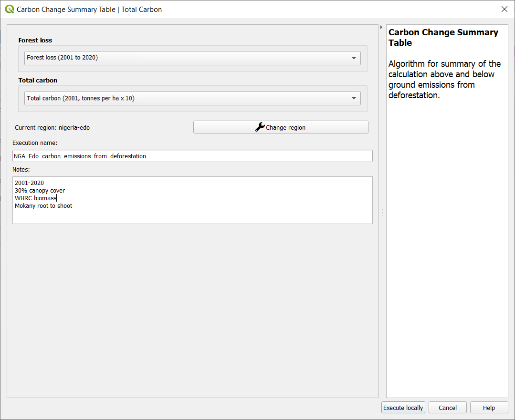Screen dimensions: 515x420
Task: Execute the carbon change calculation locally
Action: pos(403,407)
